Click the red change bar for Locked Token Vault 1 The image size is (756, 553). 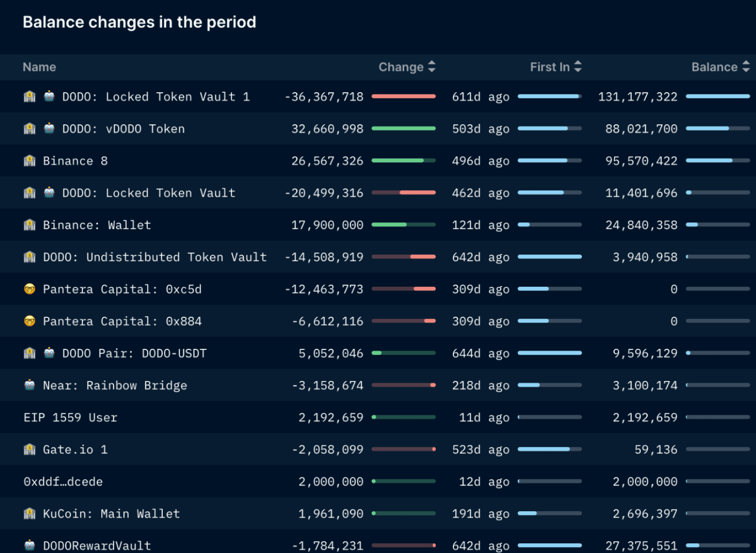point(403,96)
